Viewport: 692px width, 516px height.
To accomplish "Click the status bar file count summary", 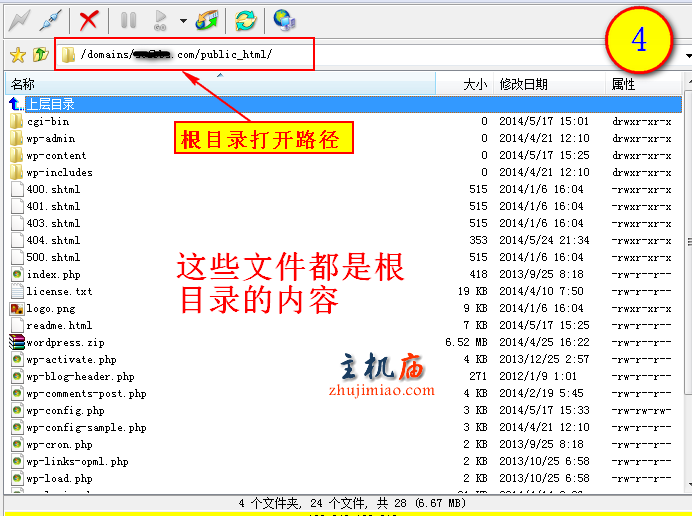I will (x=352, y=503).
